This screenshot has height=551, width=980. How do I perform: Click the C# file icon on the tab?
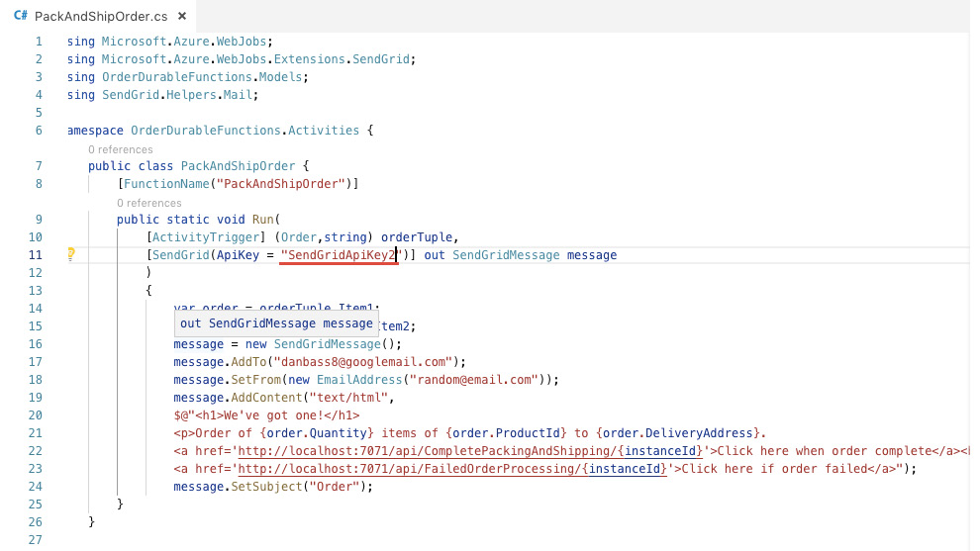click(x=21, y=16)
